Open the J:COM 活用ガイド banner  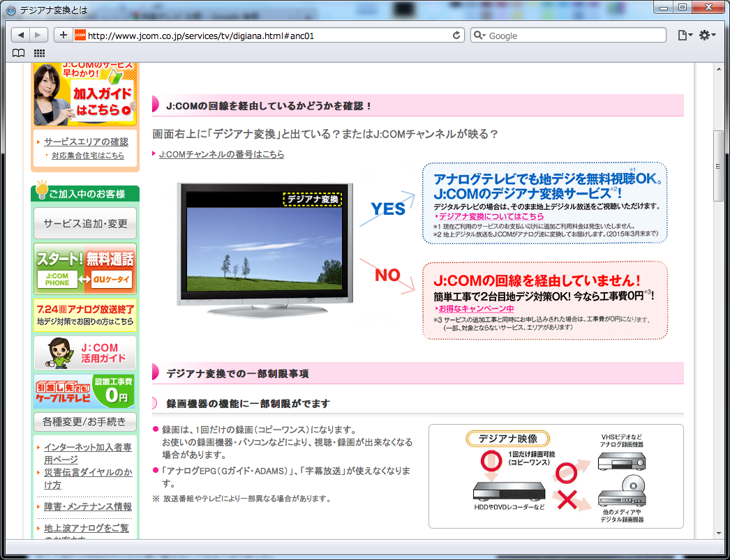click(85, 353)
